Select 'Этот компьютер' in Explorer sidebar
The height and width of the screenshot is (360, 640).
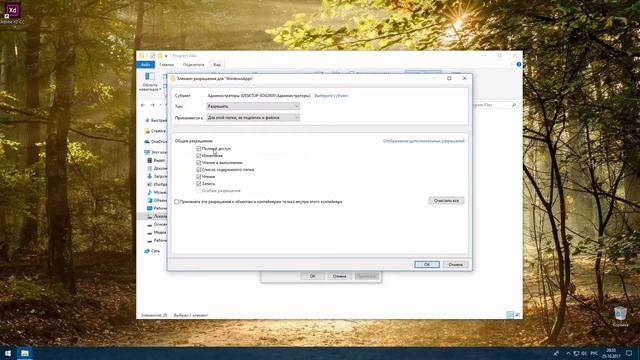[156, 152]
